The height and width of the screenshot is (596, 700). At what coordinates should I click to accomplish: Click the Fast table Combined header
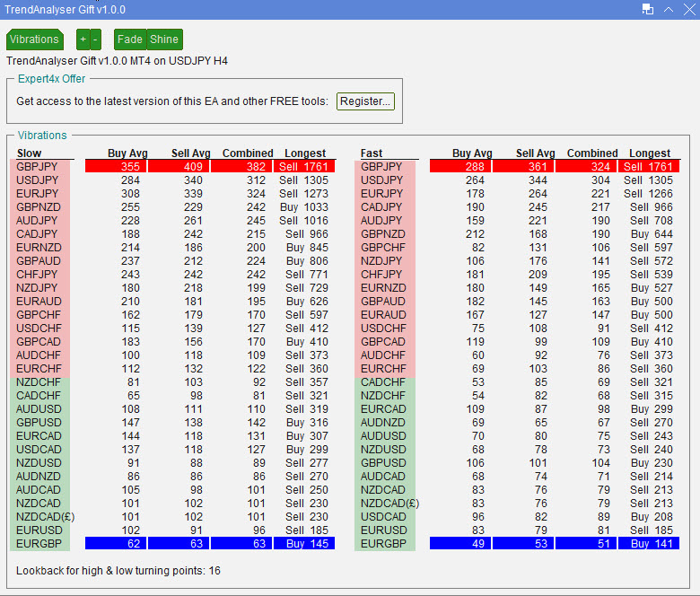tap(592, 153)
